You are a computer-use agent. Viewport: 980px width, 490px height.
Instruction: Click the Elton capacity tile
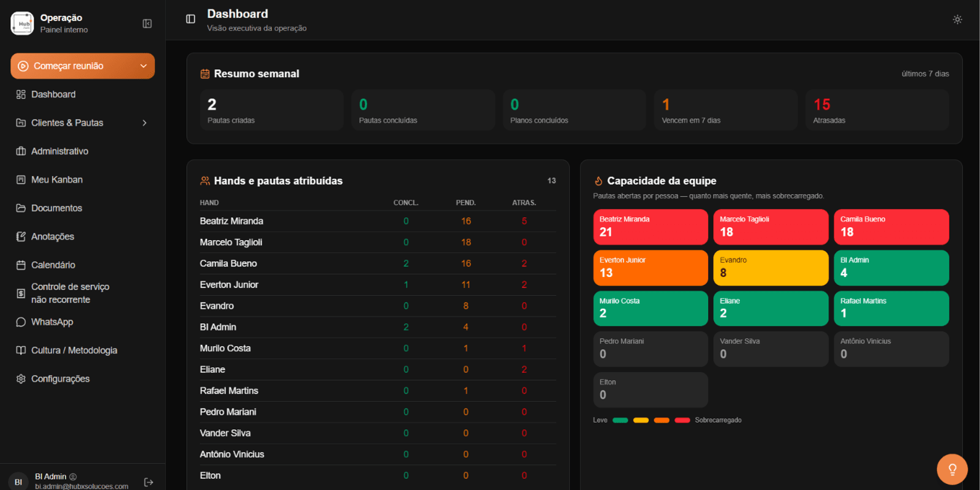click(x=650, y=390)
